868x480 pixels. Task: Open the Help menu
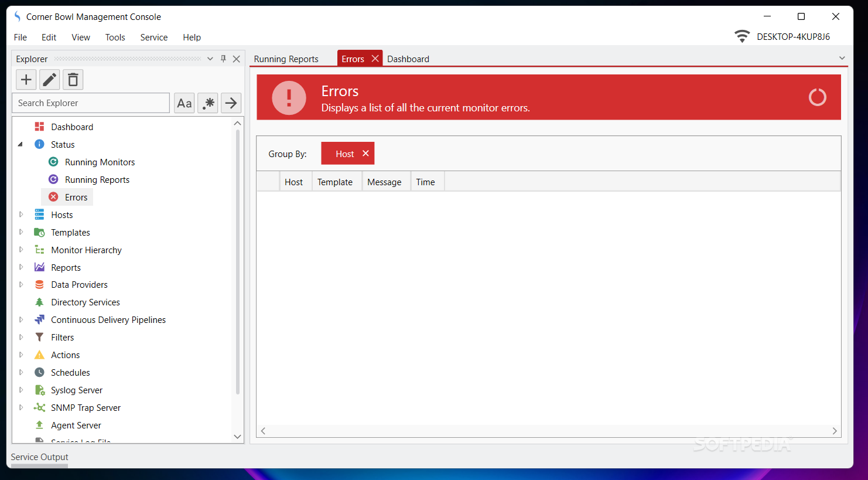click(192, 37)
